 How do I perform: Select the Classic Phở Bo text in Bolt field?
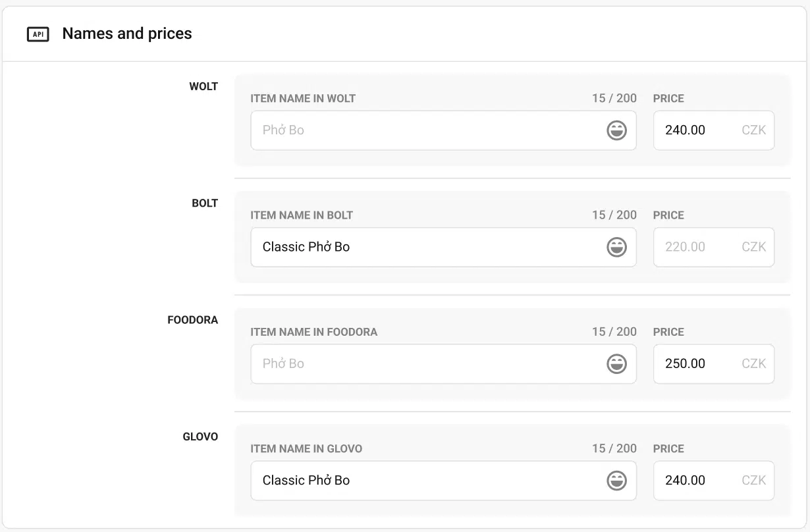click(x=306, y=247)
